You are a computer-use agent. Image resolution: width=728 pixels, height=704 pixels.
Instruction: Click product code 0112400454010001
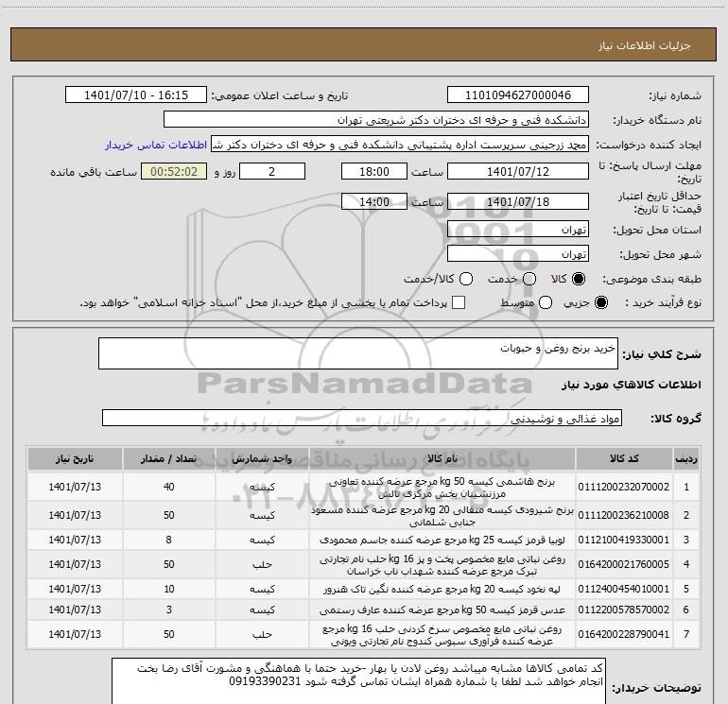(x=624, y=589)
